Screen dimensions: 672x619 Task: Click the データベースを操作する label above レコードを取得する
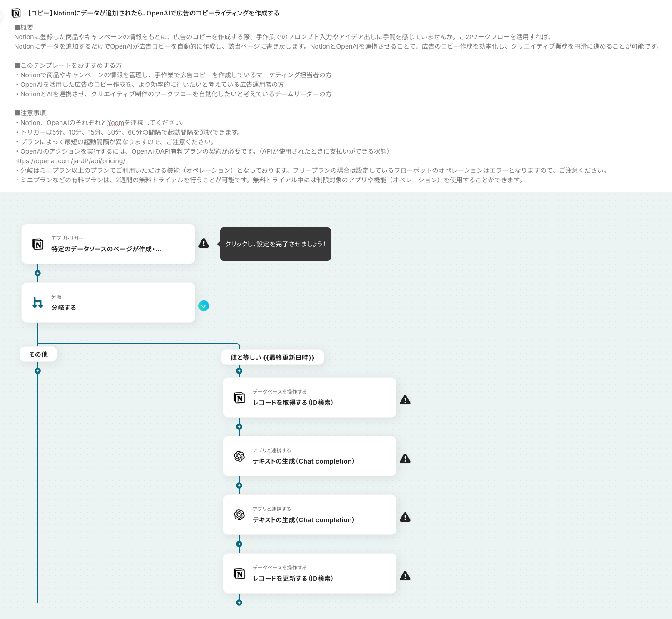click(x=280, y=392)
